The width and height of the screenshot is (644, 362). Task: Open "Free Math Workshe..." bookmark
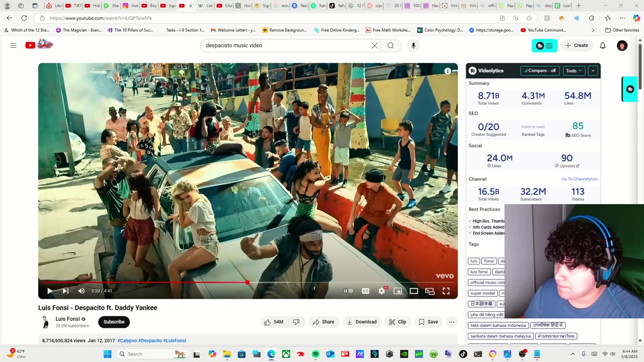click(388, 30)
